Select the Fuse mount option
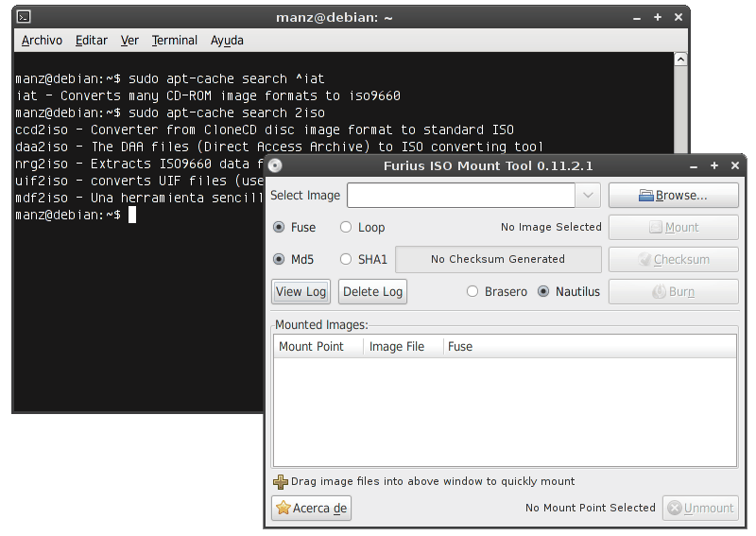This screenshot has height=536, width=756. [295, 227]
